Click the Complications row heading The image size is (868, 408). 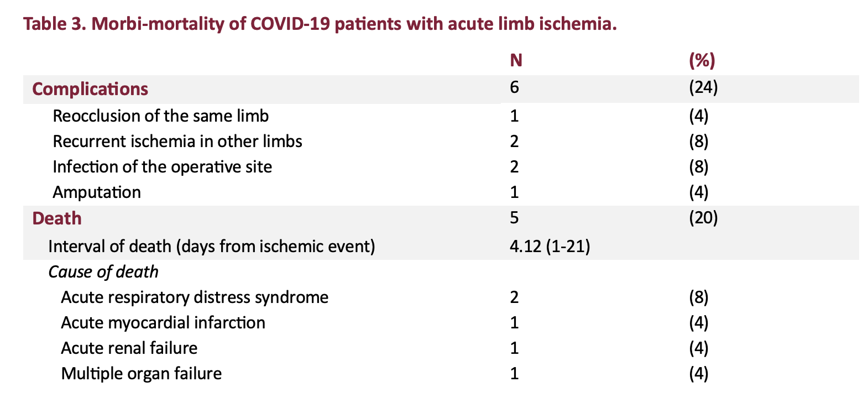[90, 89]
